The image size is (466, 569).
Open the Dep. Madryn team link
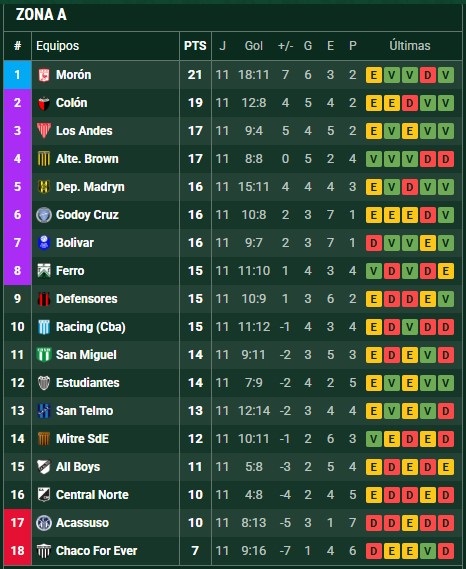[90, 187]
